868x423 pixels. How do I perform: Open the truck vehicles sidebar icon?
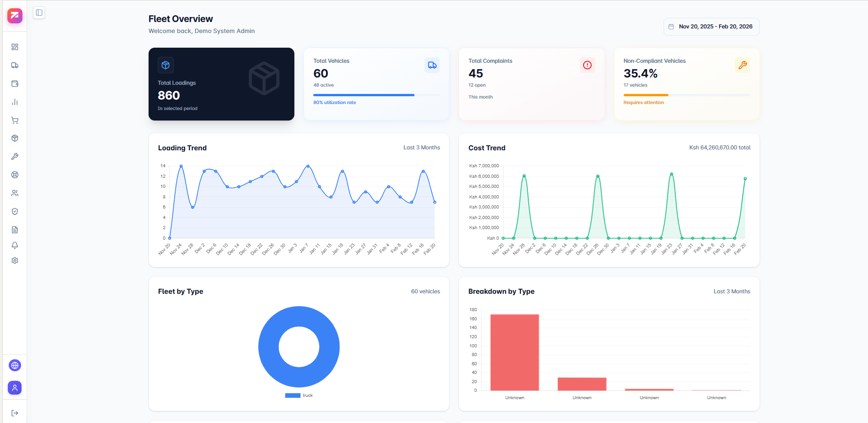pos(15,65)
